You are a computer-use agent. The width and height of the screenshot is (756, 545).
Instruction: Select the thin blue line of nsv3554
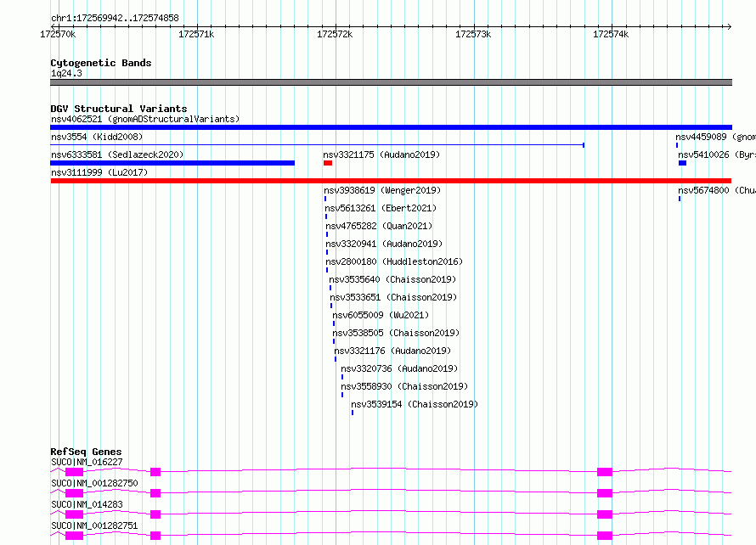coord(317,144)
